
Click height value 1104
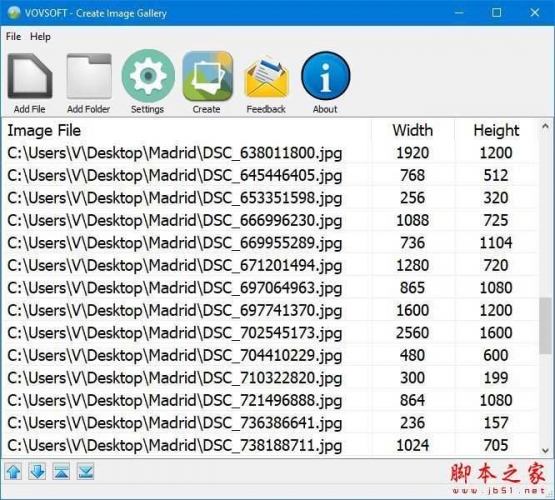pyautogui.click(x=496, y=243)
